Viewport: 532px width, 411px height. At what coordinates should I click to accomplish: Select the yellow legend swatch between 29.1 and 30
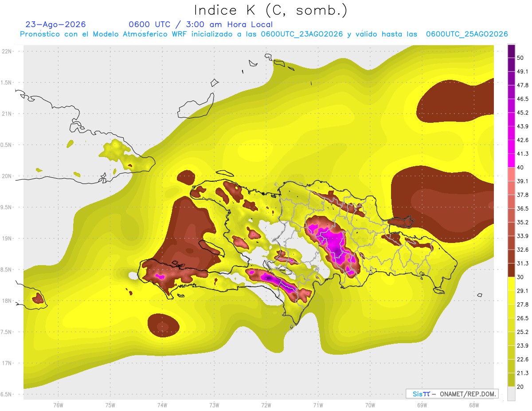(x=512, y=284)
